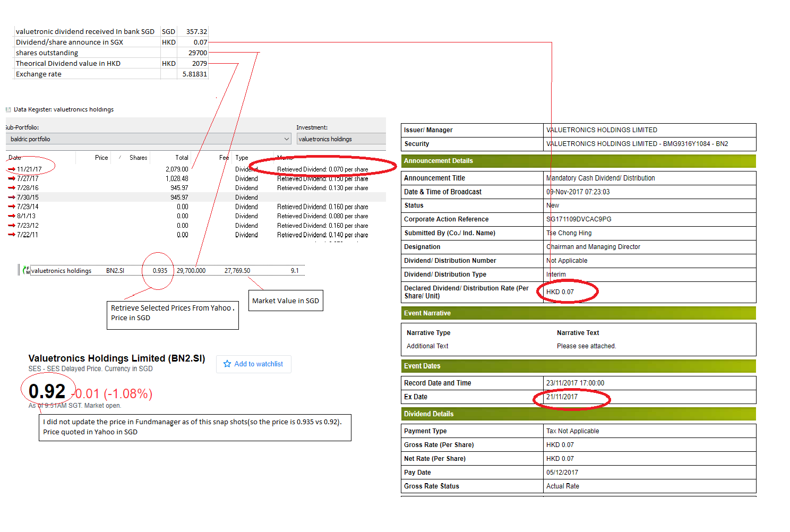The image size is (790, 532).
Task: Click the reference SG171109DVCAC9PG
Action: (579, 219)
